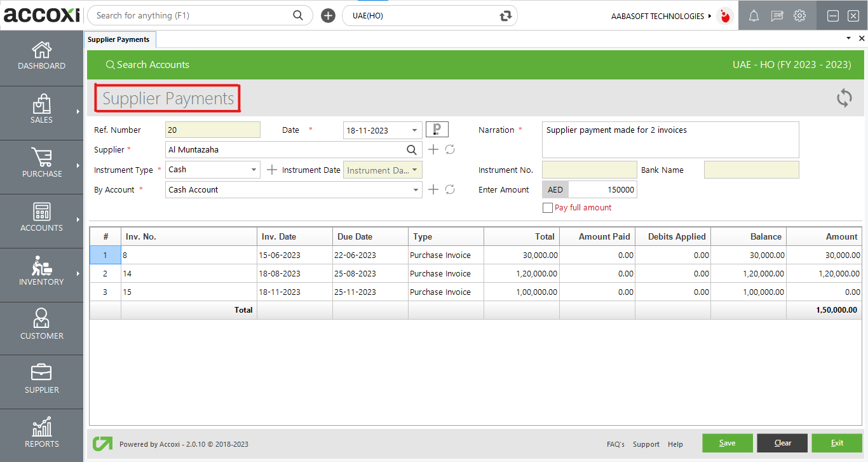Open the chat messages icon in top bar
The width and height of the screenshot is (868, 462).
click(776, 15)
